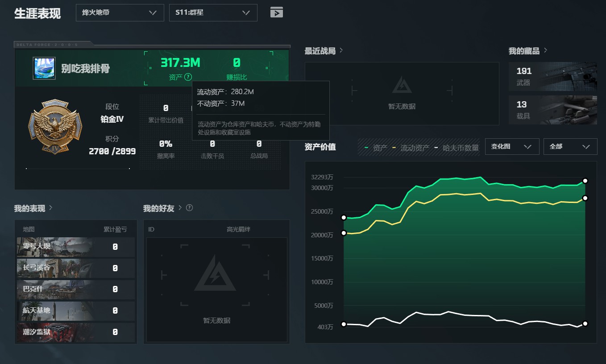Click the 317.3M asset value
This screenshot has width=606, height=364.
[x=180, y=63]
